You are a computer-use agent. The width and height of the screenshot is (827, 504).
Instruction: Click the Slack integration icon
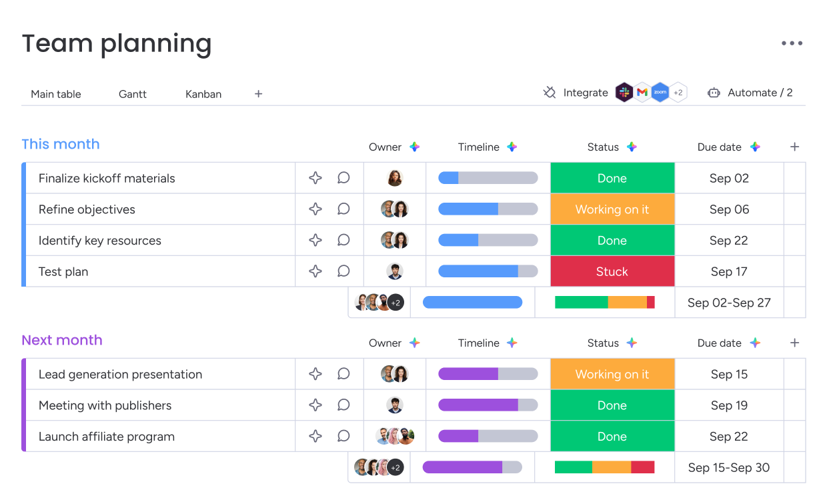point(624,93)
